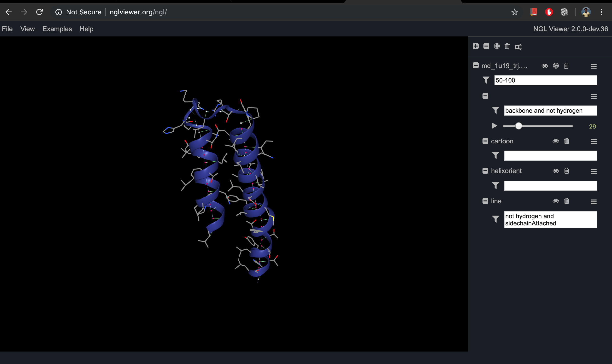Center the view with the top target icon
The width and height of the screenshot is (612, 364).
496,46
